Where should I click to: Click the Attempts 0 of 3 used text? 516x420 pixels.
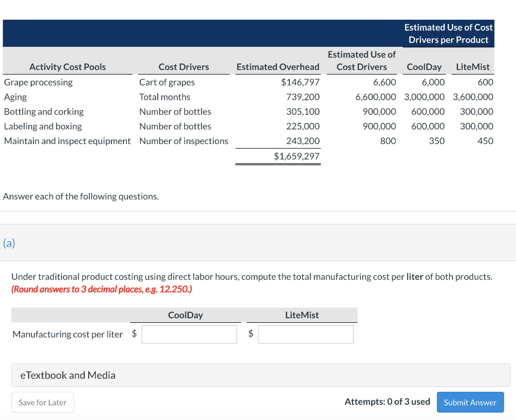pos(387,401)
